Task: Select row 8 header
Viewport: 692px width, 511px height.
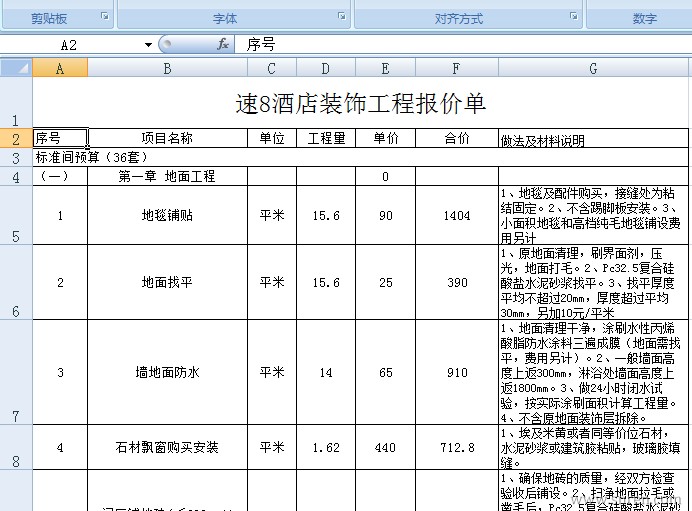Action: 16,447
